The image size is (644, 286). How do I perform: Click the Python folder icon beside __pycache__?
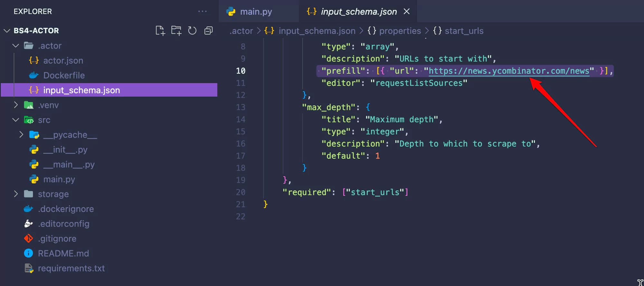coord(34,135)
